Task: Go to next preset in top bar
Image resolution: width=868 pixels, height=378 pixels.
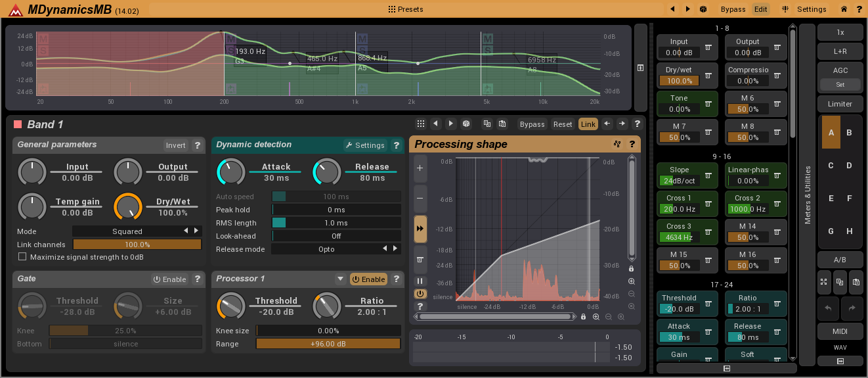Action: (687, 9)
